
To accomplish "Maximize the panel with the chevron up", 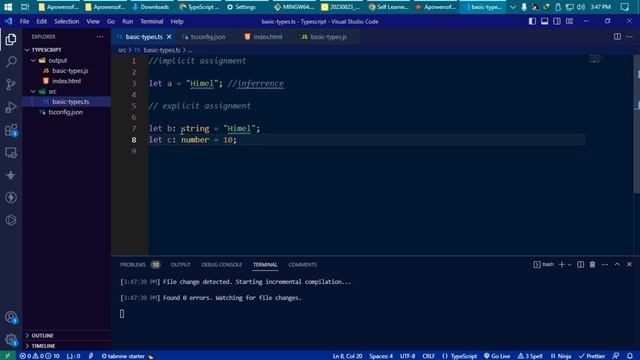I will [x=617, y=264].
